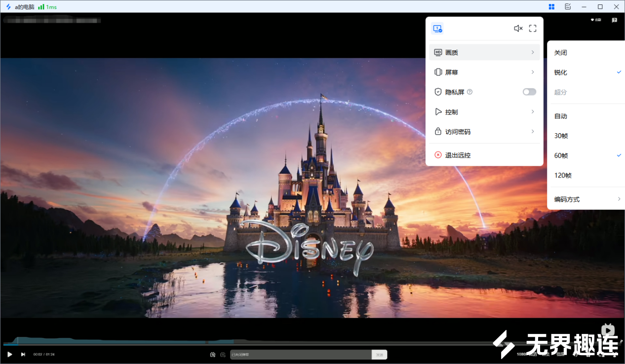Click the help circle next to 隐私屏
Viewport: 625px width, 364px height.
pos(469,92)
